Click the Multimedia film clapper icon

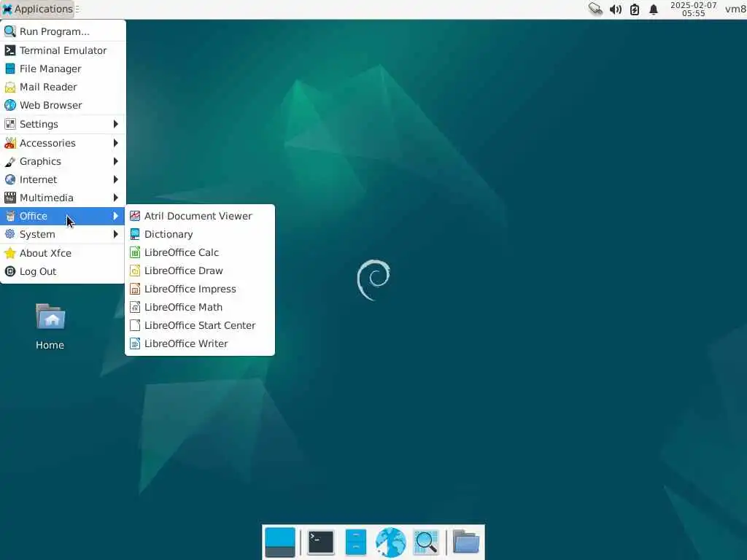click(10, 198)
